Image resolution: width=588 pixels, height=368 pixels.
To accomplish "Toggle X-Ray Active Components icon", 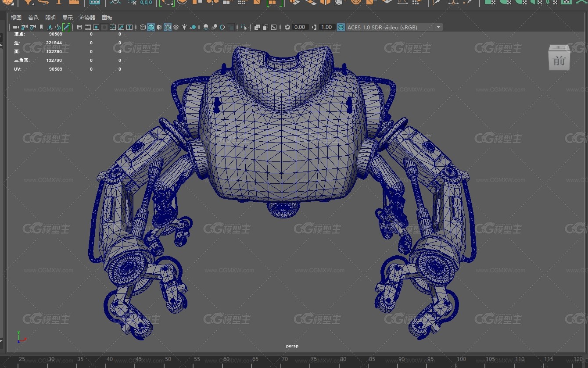I will [265, 27].
